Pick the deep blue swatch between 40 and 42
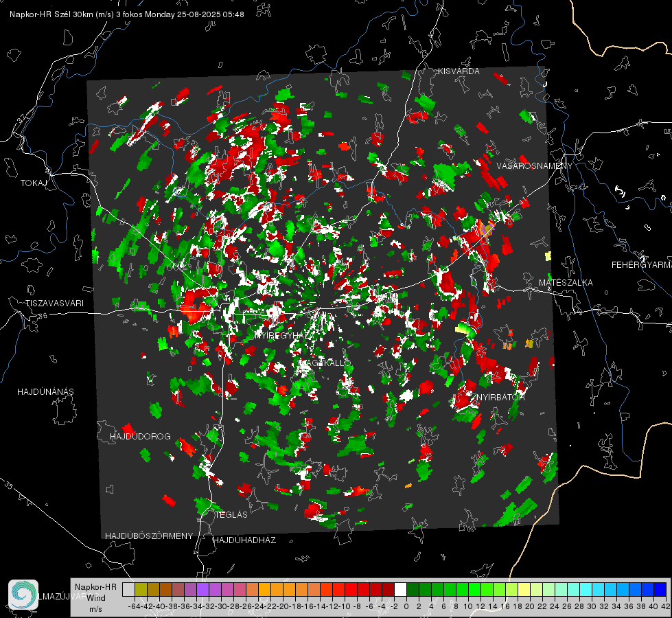Viewport: 672px width, 618px height. click(x=660, y=589)
